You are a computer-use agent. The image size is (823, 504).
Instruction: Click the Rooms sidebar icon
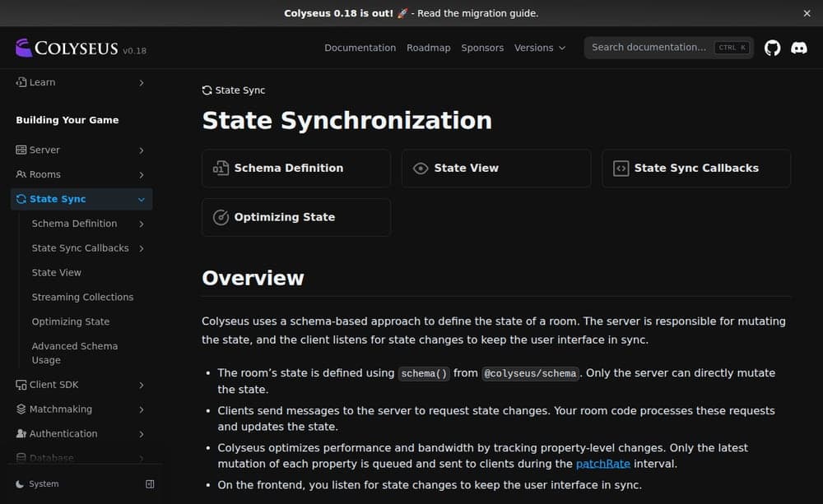[21, 174]
